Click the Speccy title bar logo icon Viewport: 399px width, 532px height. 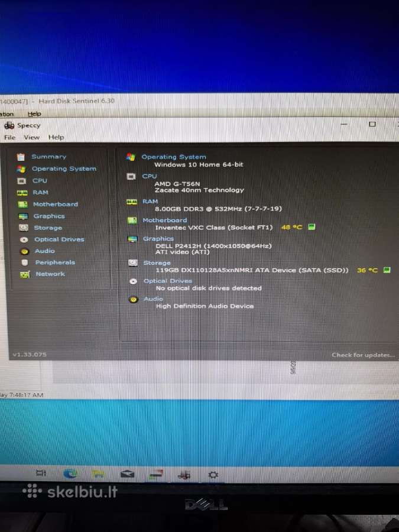[9, 125]
